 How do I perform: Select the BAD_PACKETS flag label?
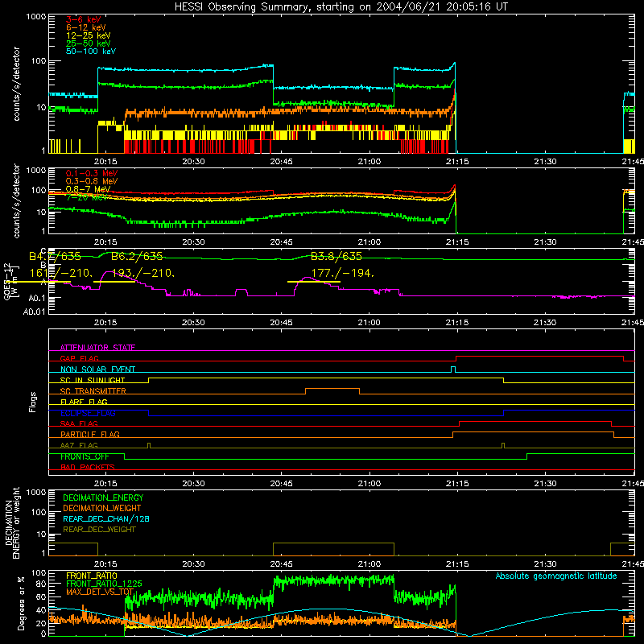pos(88,467)
